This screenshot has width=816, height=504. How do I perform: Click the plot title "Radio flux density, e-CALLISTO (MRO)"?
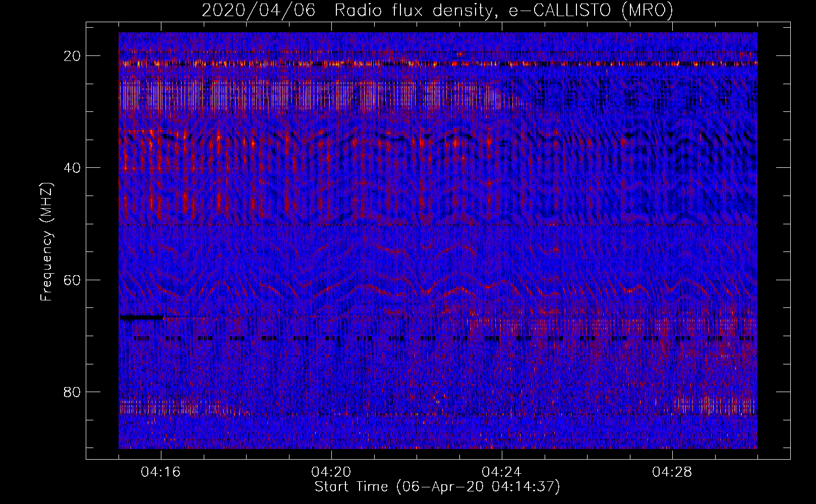[504, 11]
